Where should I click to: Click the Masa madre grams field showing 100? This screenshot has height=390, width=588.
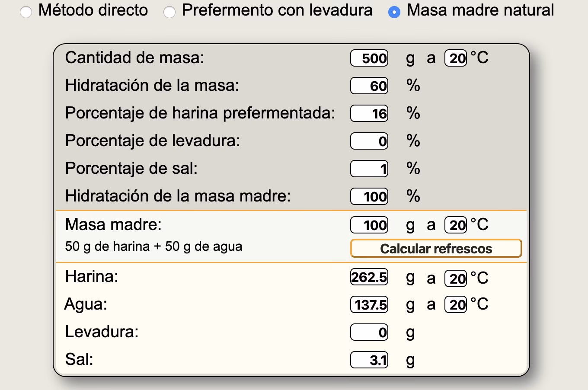tap(368, 224)
